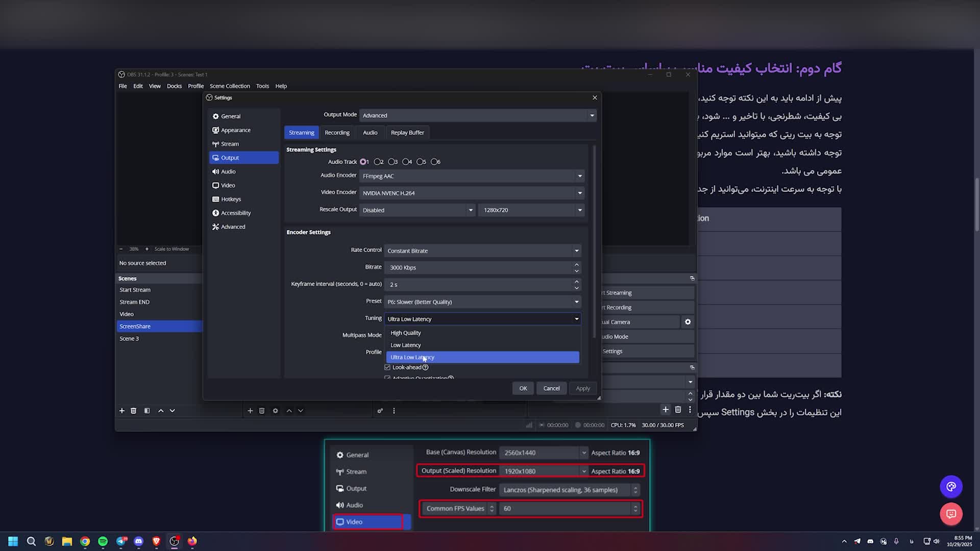Viewport: 980px width, 551px height.
Task: Open the Look-ahead help icon
Action: tap(425, 367)
